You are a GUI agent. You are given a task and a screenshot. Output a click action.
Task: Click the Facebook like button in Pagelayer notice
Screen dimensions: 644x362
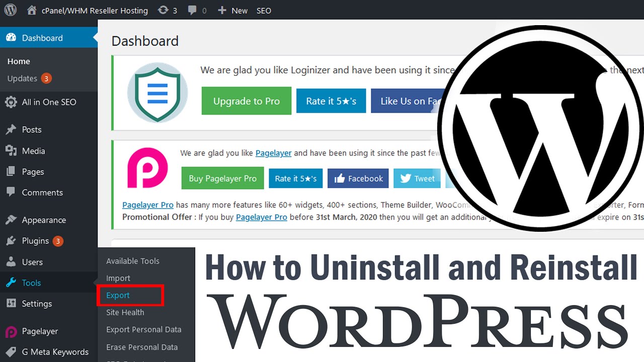pos(358,178)
